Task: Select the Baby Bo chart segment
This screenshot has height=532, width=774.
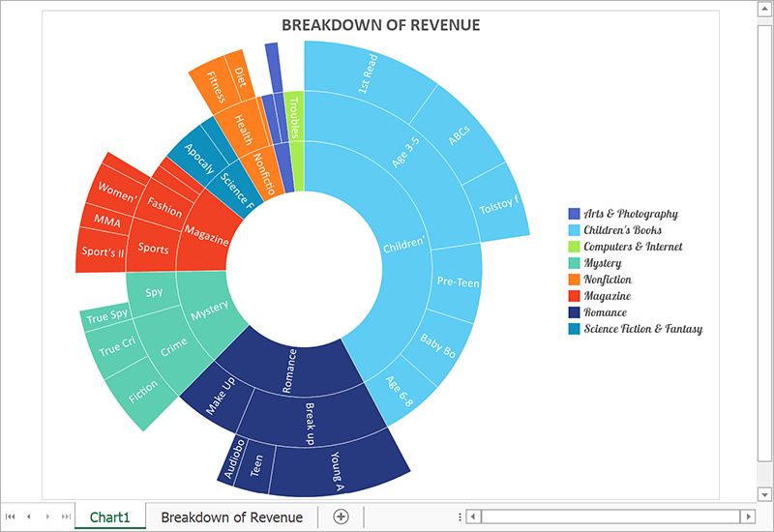Action: [437, 345]
